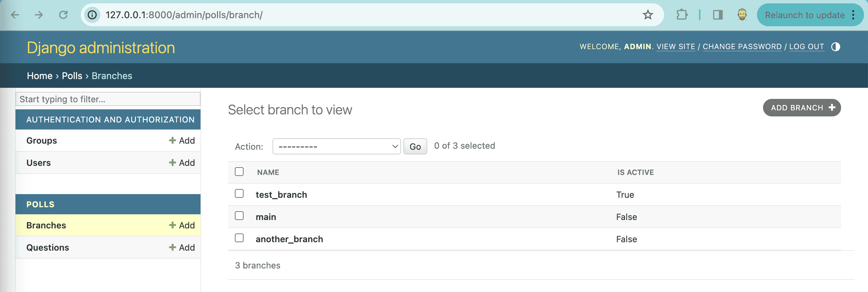Click the Chrome profile avatar

tap(742, 15)
